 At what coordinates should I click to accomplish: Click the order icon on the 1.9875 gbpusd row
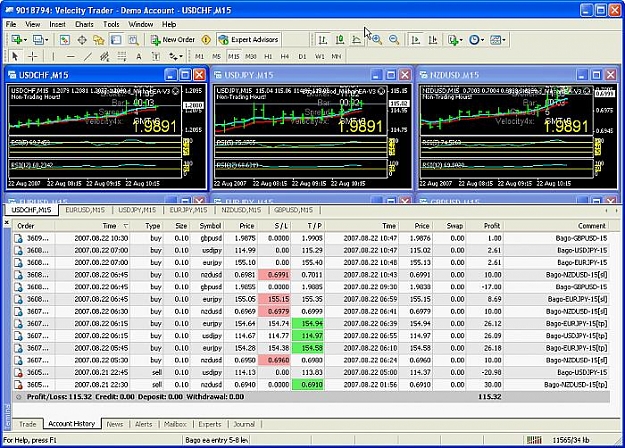tap(18, 238)
